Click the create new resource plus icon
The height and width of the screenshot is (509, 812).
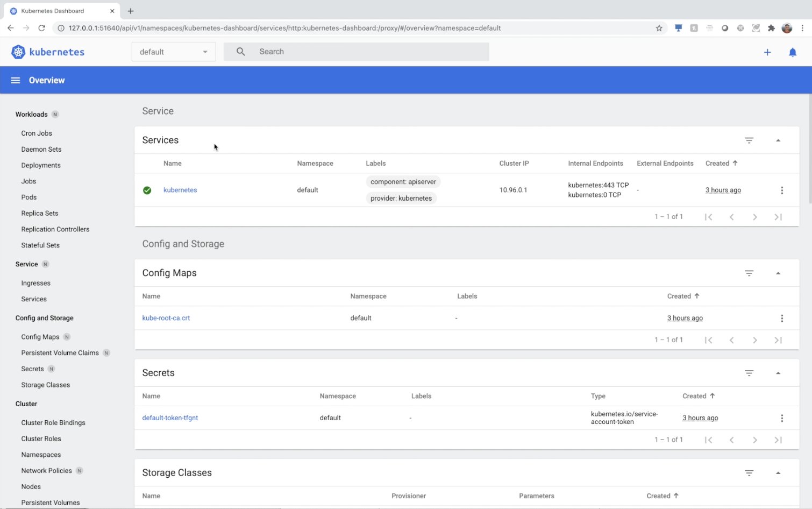767,52
